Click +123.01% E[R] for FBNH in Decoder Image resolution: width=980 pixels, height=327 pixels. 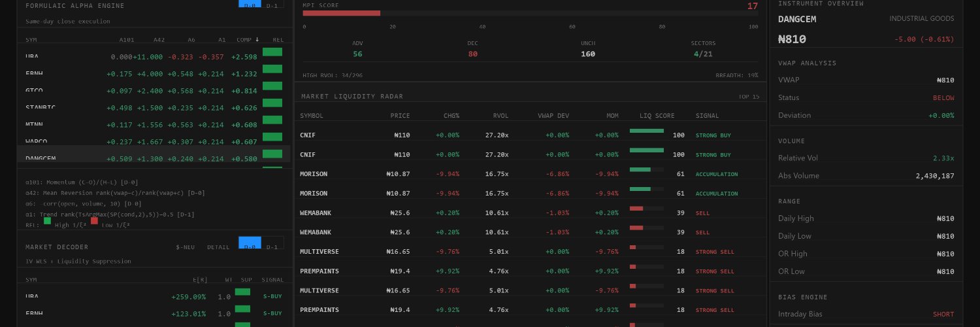click(x=189, y=313)
